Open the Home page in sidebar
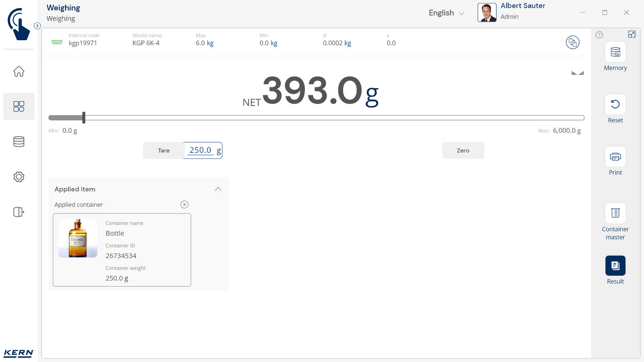 point(19,71)
